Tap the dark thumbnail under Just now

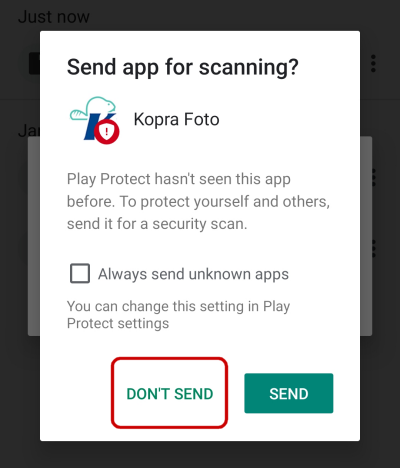(34, 63)
